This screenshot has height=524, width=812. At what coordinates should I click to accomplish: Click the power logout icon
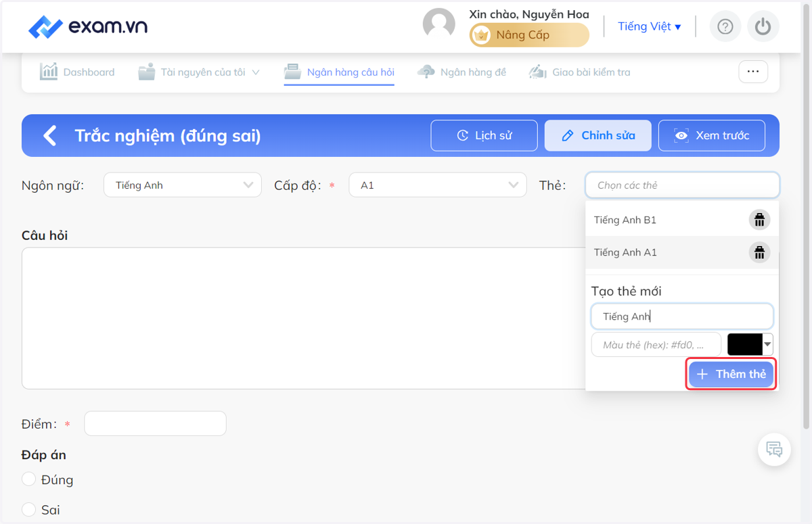pyautogui.click(x=763, y=26)
